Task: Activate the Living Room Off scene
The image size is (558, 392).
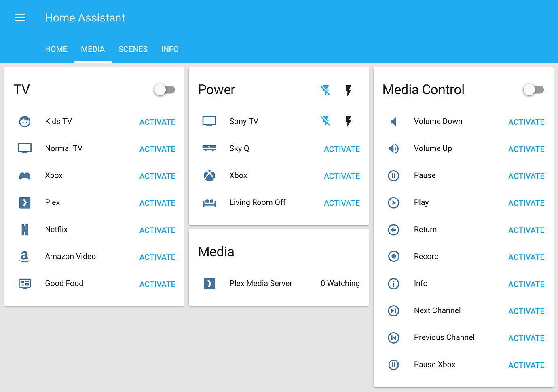Action: pos(342,203)
